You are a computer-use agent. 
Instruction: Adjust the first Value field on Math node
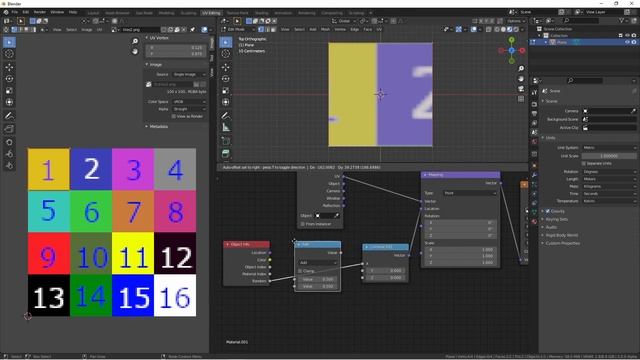click(318, 279)
